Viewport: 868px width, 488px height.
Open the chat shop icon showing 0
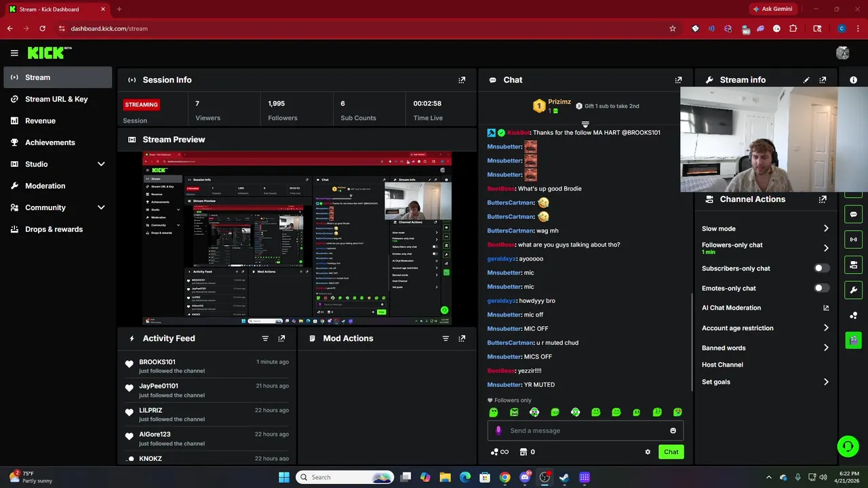527,452
